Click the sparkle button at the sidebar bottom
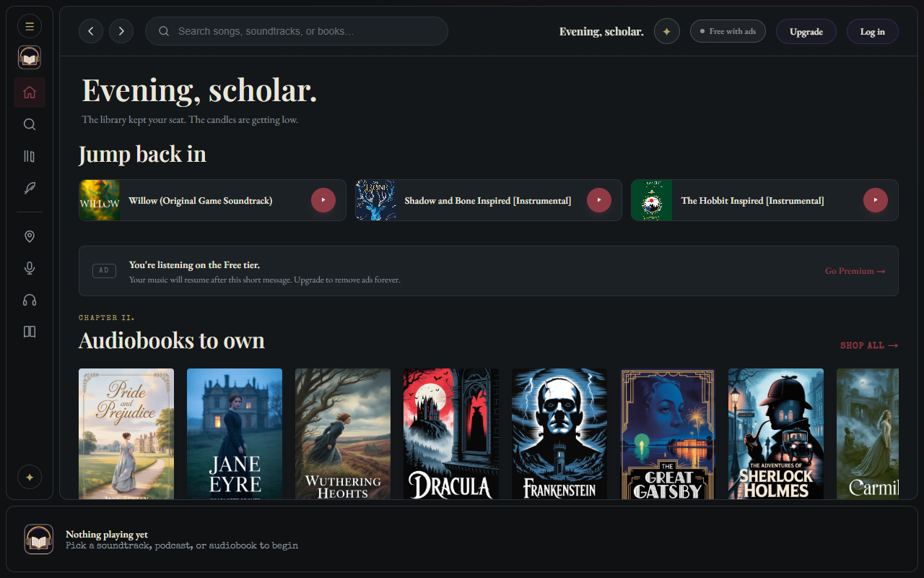 pos(30,478)
